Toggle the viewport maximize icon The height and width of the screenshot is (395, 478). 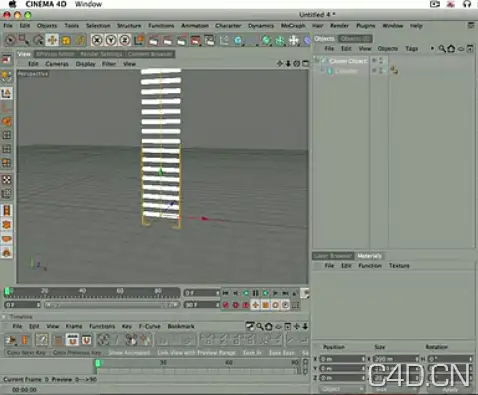click(x=305, y=63)
